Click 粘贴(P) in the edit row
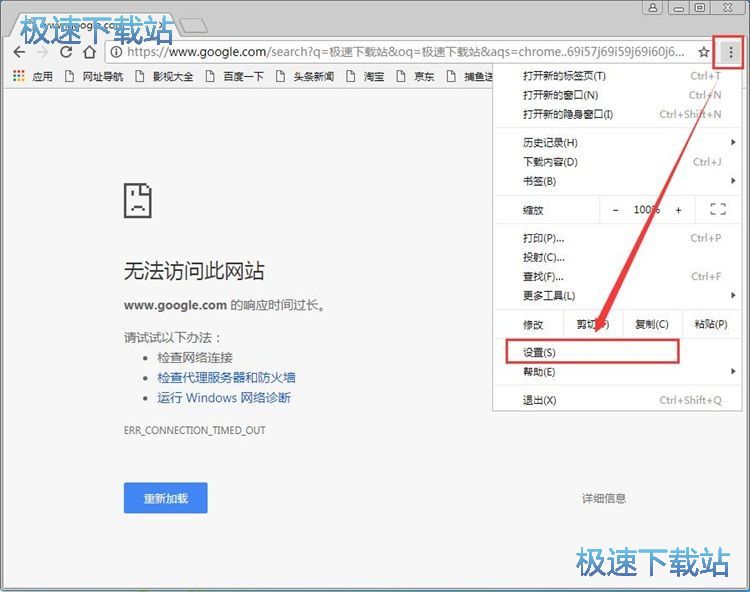The width and height of the screenshot is (750, 592). click(x=711, y=324)
